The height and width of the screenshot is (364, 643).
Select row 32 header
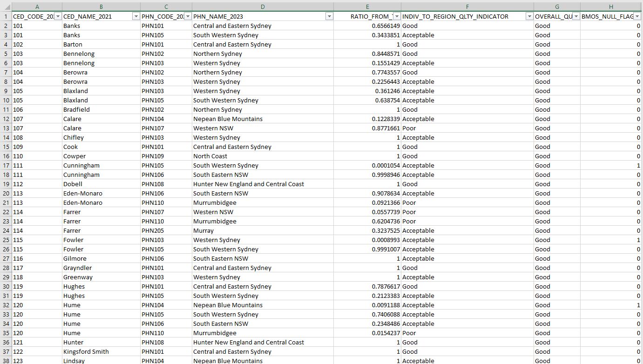[x=6, y=305]
